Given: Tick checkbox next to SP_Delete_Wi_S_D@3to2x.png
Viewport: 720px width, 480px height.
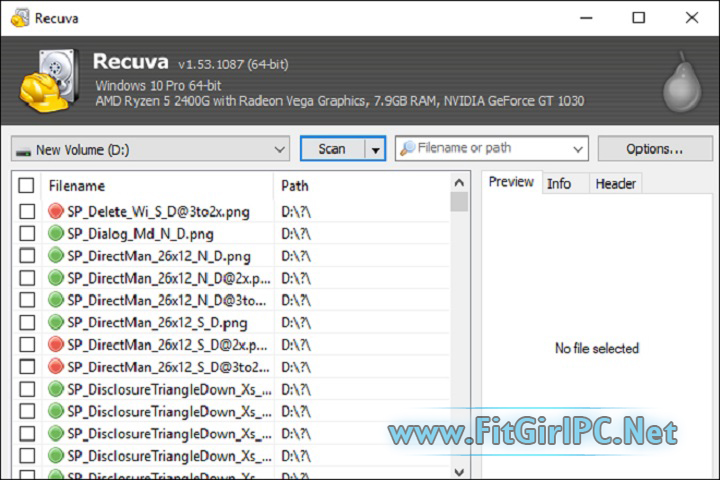Looking at the screenshot, I should 26,211.
